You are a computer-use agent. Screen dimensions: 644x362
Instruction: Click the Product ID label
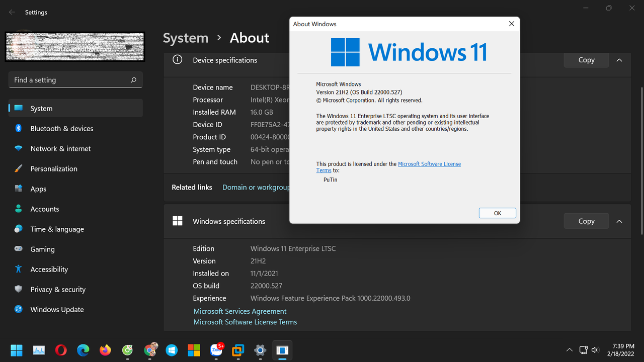pos(209,137)
